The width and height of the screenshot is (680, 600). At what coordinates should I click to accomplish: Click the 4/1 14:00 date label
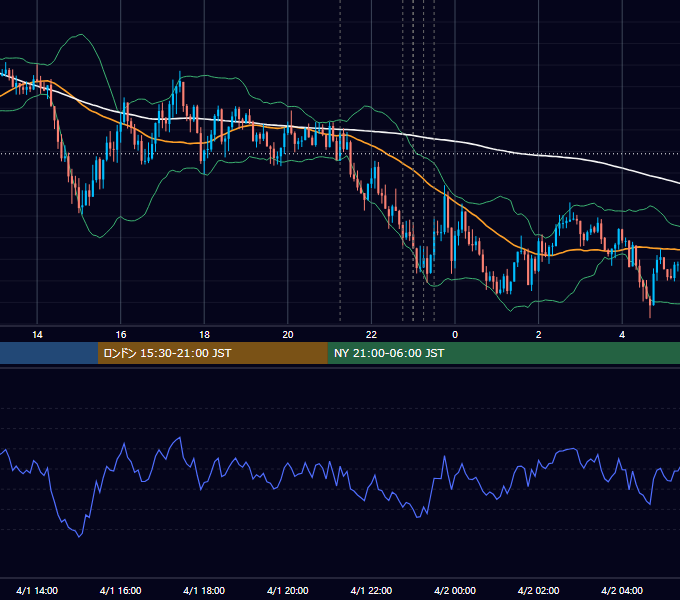coord(37,590)
